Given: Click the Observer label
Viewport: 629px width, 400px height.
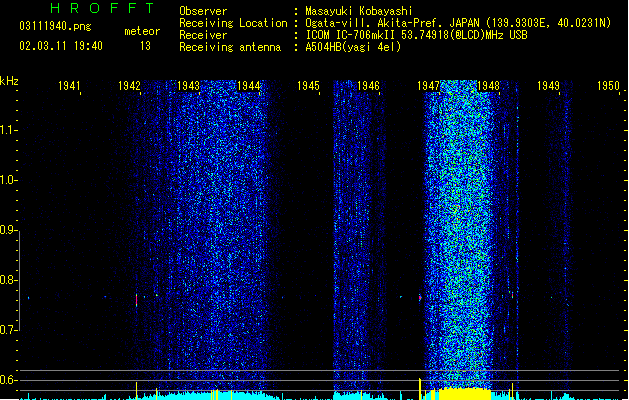Looking at the screenshot, I should tap(203, 11).
